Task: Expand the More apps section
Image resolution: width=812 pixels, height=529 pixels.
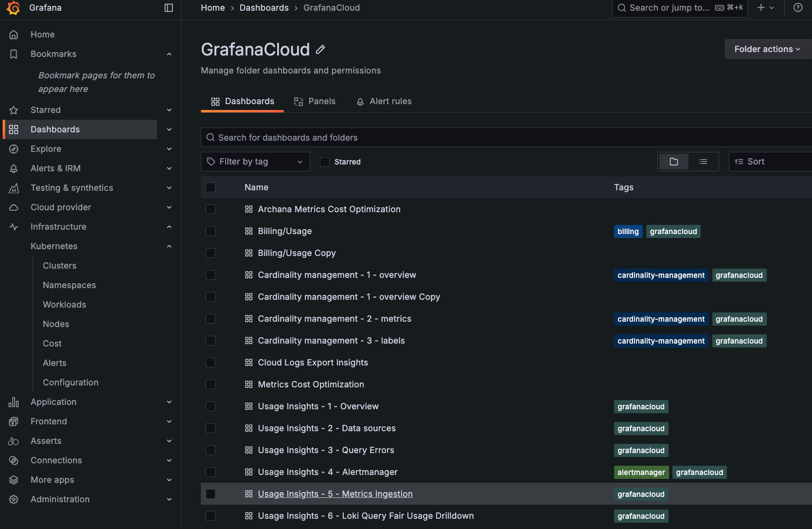Action: (x=169, y=480)
